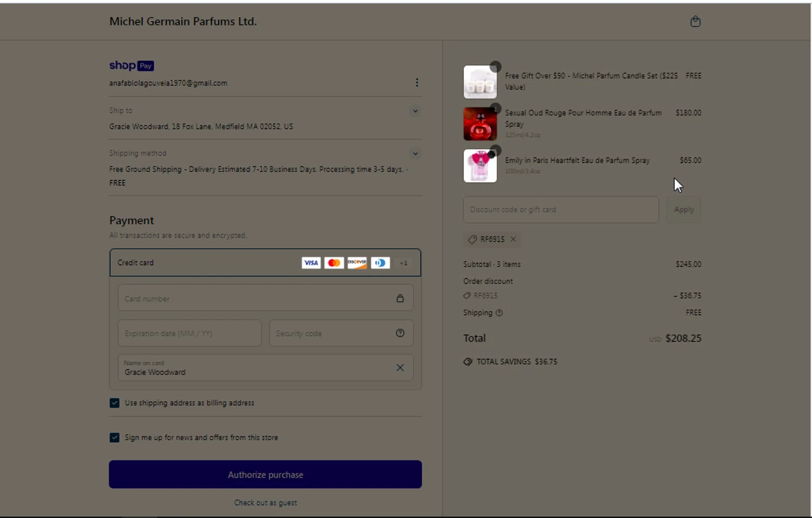This screenshot has height=518, width=812.
Task: Show the +1 additional card types
Action: point(403,263)
